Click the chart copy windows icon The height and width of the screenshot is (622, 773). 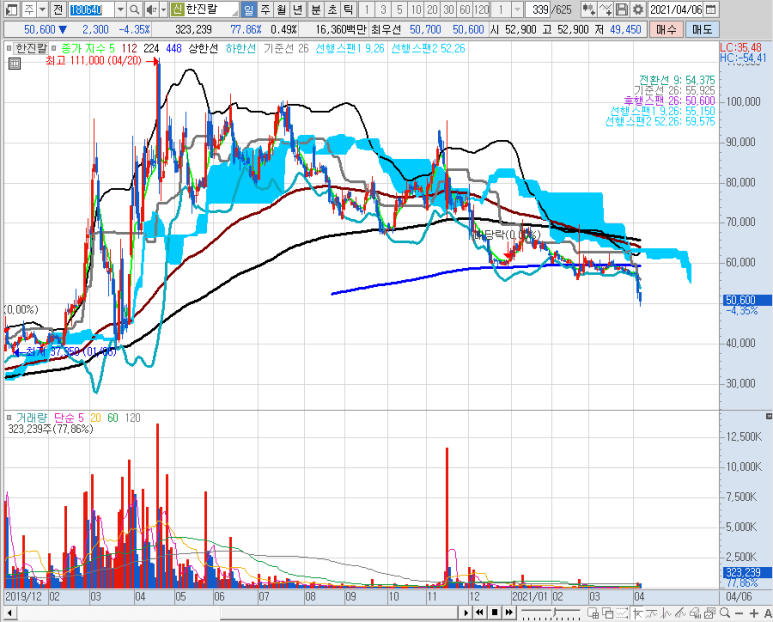710,613
